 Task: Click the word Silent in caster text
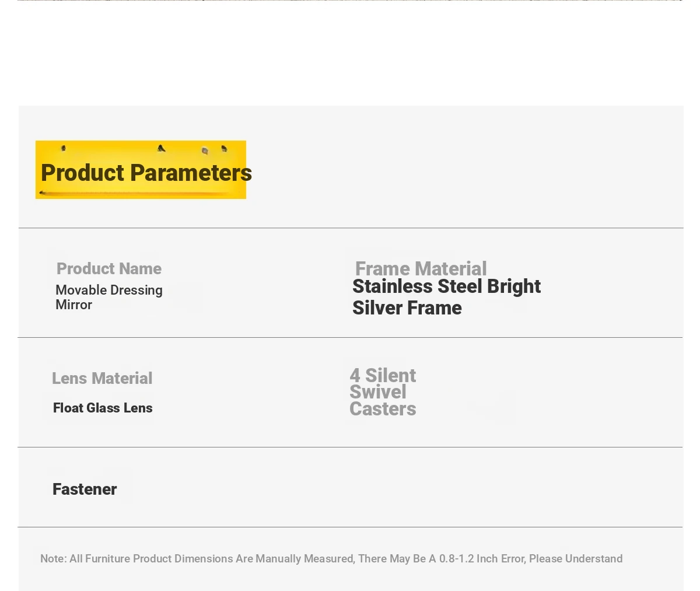(x=390, y=375)
